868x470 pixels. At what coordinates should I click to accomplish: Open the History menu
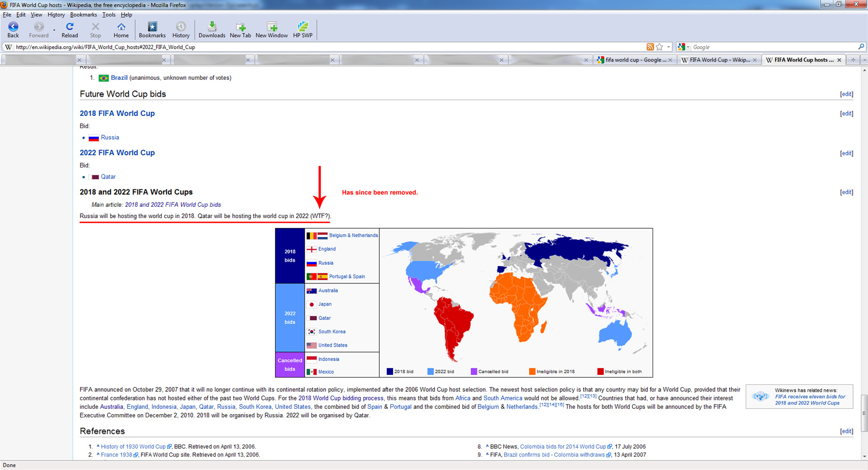[56, 15]
